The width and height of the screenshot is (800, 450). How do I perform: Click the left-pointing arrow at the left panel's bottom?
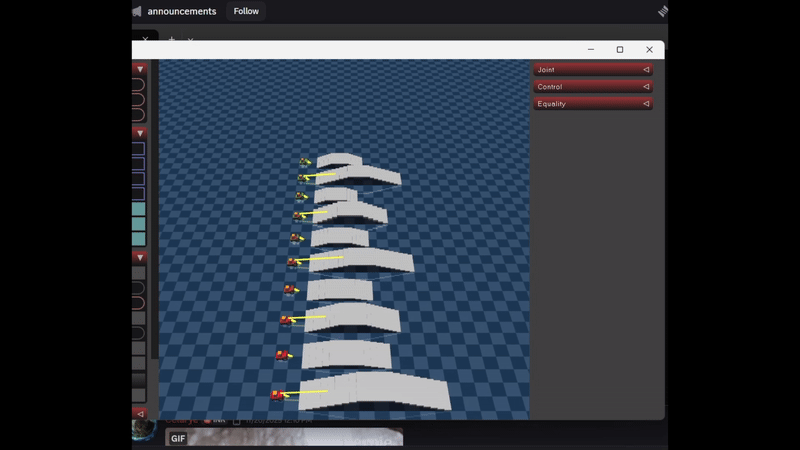140,414
